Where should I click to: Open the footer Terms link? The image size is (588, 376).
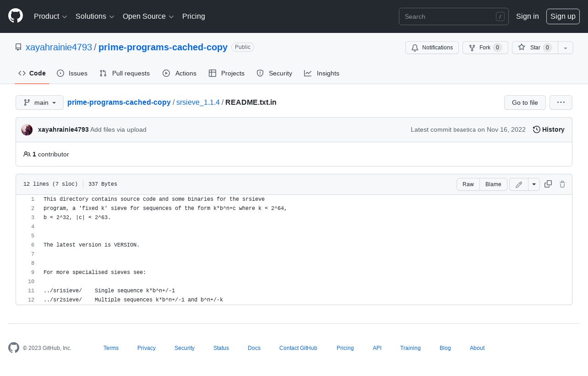[111, 348]
